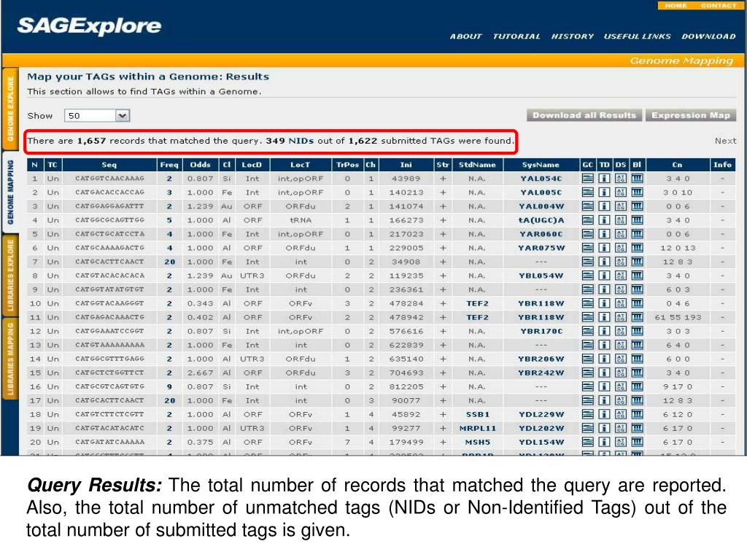
Task: Open DS icon for row MSH5
Action: 620,442
